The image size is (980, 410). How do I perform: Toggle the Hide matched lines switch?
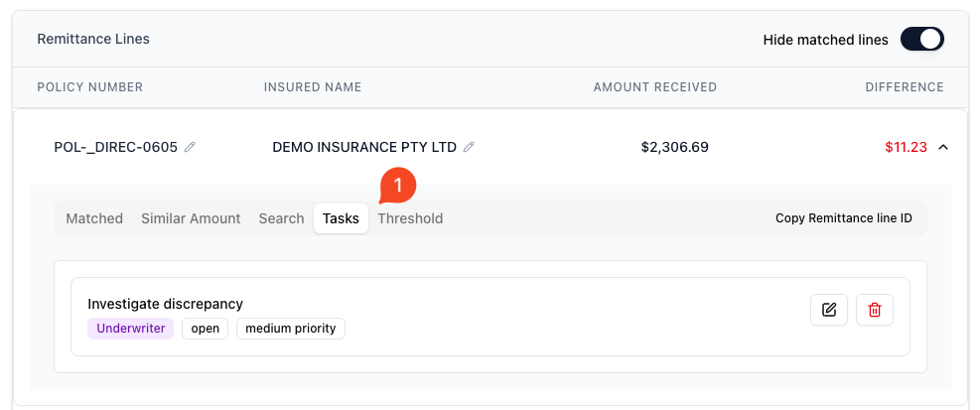click(x=921, y=40)
